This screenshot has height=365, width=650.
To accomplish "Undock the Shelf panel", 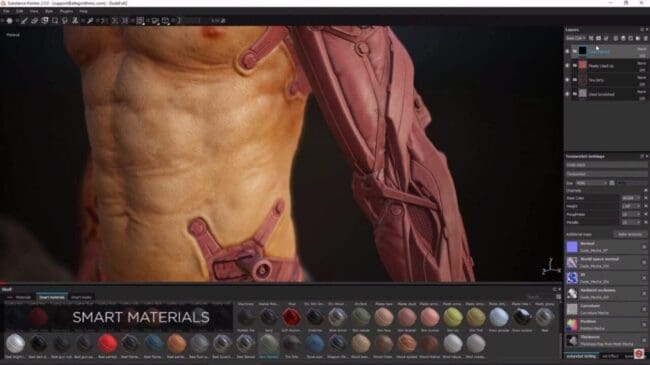I will 554,290.
